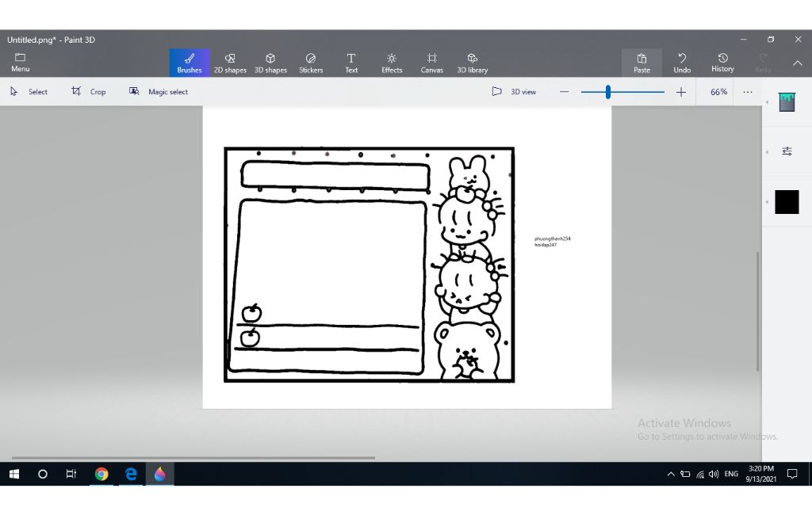Viewport: 812px width, 515px height.
Task: Open the Stickers tab
Action: tap(311, 63)
